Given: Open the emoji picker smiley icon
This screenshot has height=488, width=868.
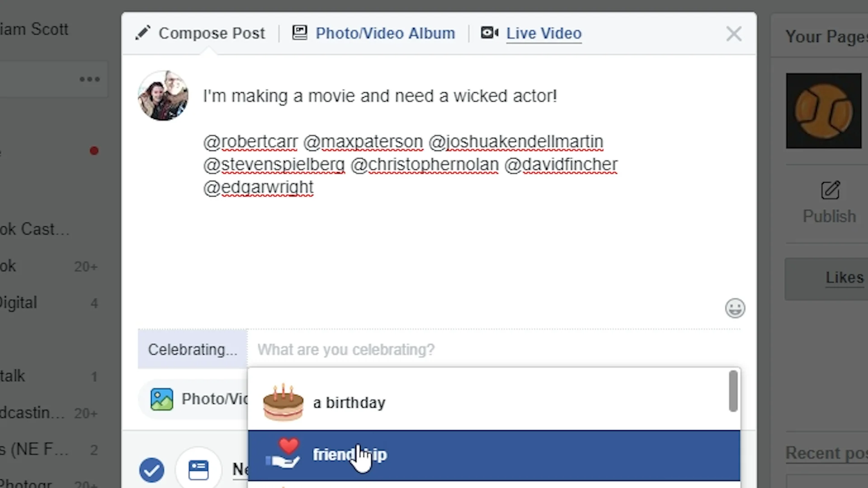Looking at the screenshot, I should [x=735, y=308].
